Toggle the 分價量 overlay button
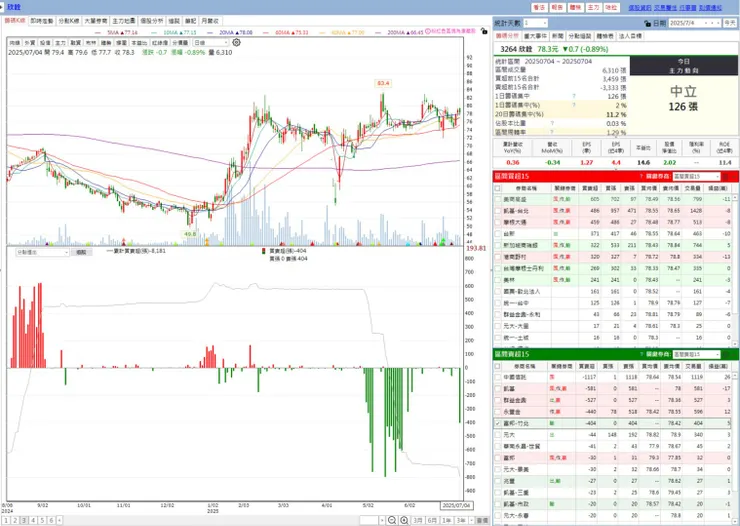Screen dimensions: 740x526 coord(180,43)
